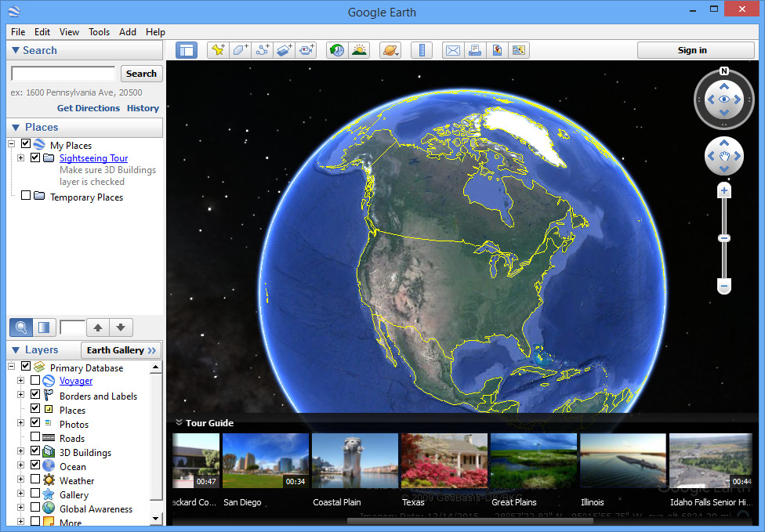Image resolution: width=765 pixels, height=532 pixels.
Task: Open the Add Polygon tool
Action: tap(240, 49)
